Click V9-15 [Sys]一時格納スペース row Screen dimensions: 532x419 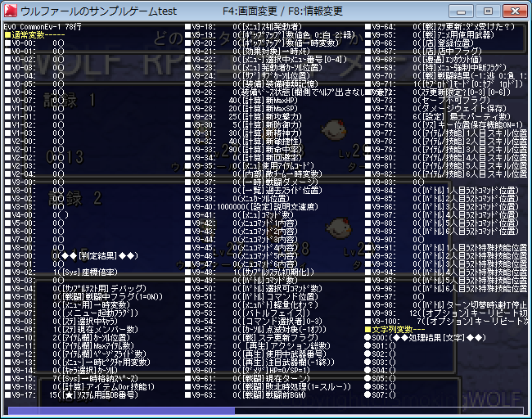[71, 378]
